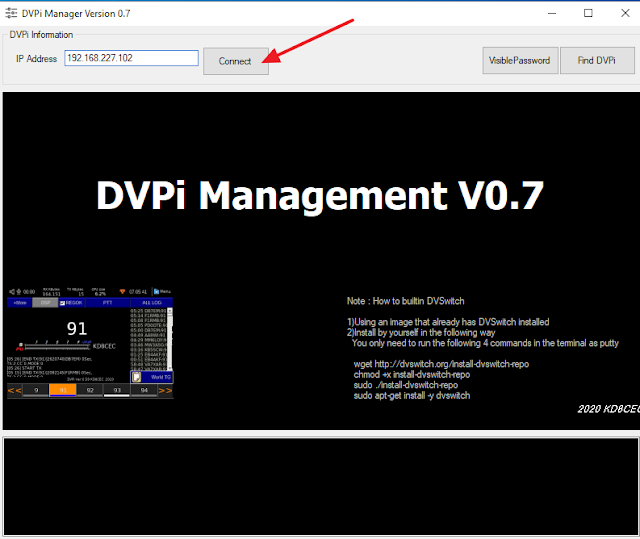
Task: Click '2)Install by yourself in the following way' line
Action: [x=421, y=333]
